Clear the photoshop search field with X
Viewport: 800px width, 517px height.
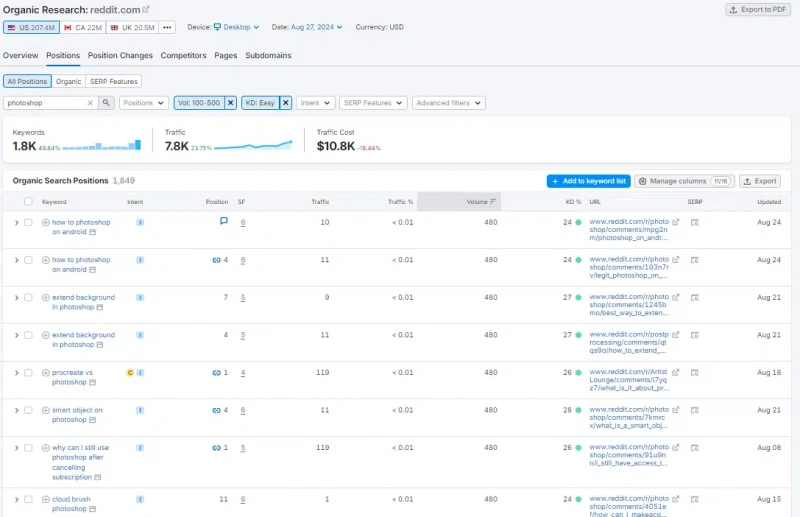[x=90, y=103]
